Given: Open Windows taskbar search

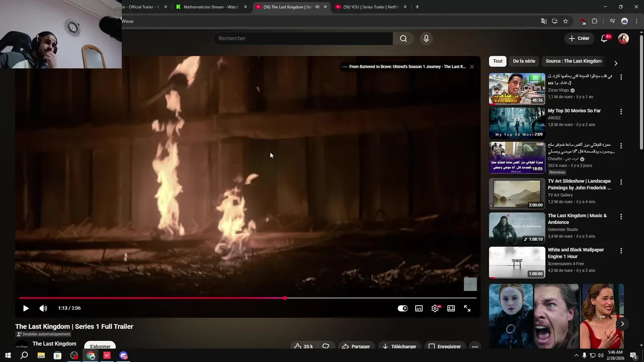Looking at the screenshot, I should click(24, 355).
